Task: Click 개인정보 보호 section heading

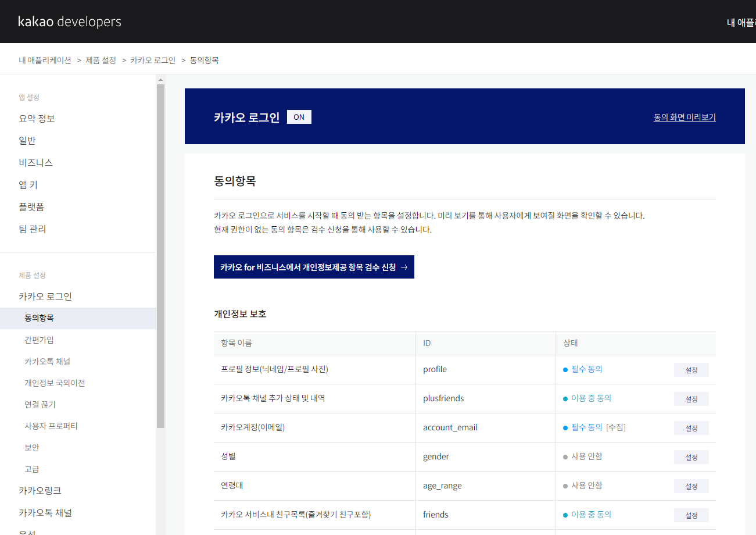Action: pos(240,314)
